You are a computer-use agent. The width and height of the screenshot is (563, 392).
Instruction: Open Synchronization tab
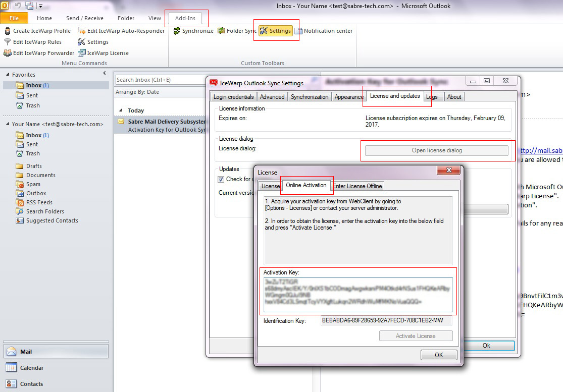pyautogui.click(x=310, y=97)
